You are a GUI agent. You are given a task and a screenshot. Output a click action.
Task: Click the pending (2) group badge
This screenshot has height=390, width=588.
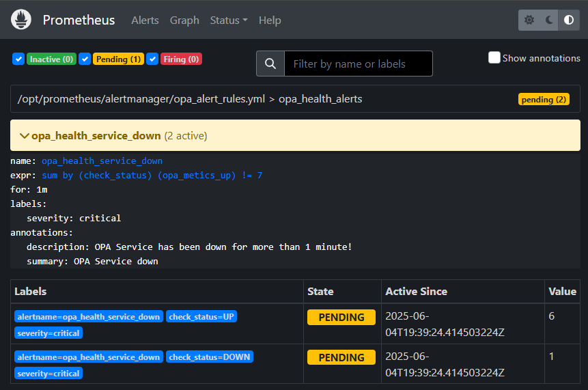544,99
